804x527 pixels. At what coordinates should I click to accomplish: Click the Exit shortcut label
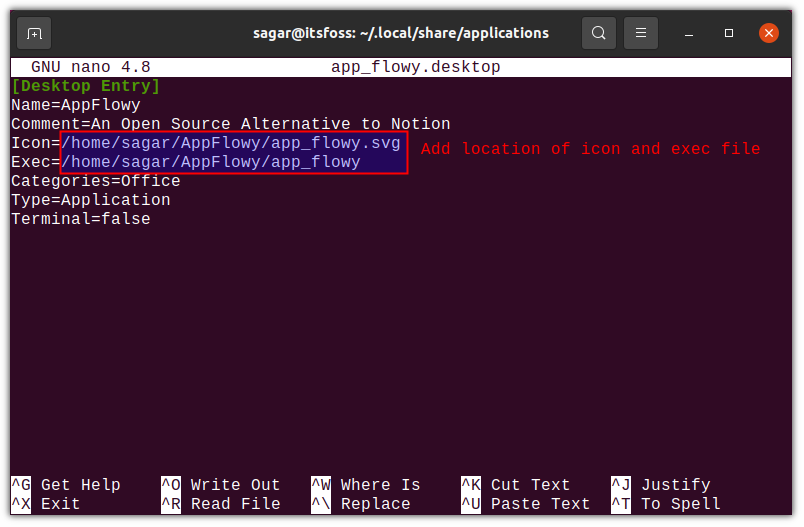pyautogui.click(x=60, y=504)
